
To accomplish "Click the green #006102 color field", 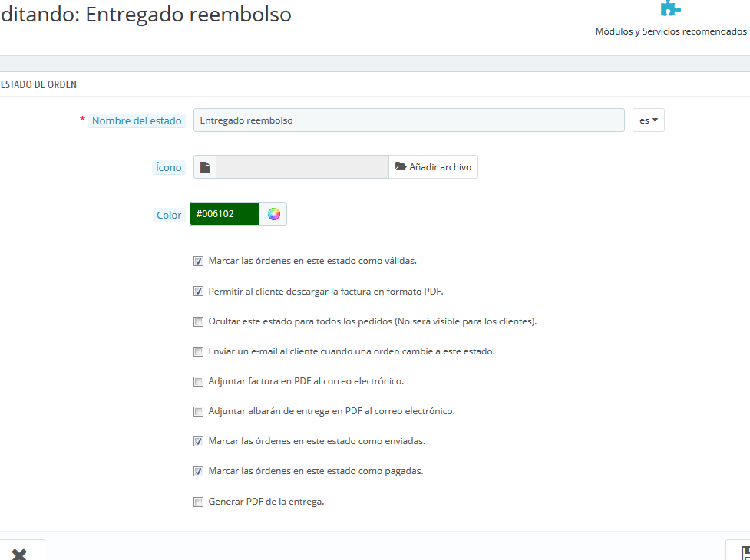I will pyautogui.click(x=224, y=213).
